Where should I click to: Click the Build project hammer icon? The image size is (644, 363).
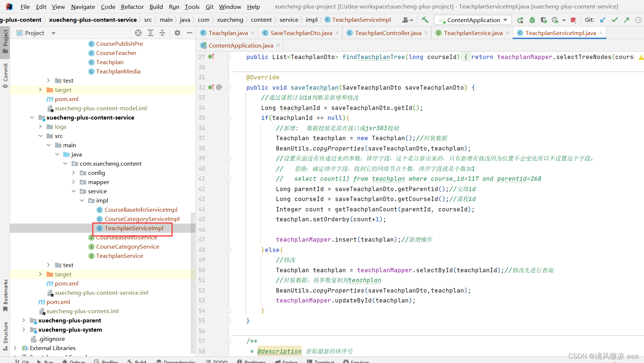(x=425, y=20)
